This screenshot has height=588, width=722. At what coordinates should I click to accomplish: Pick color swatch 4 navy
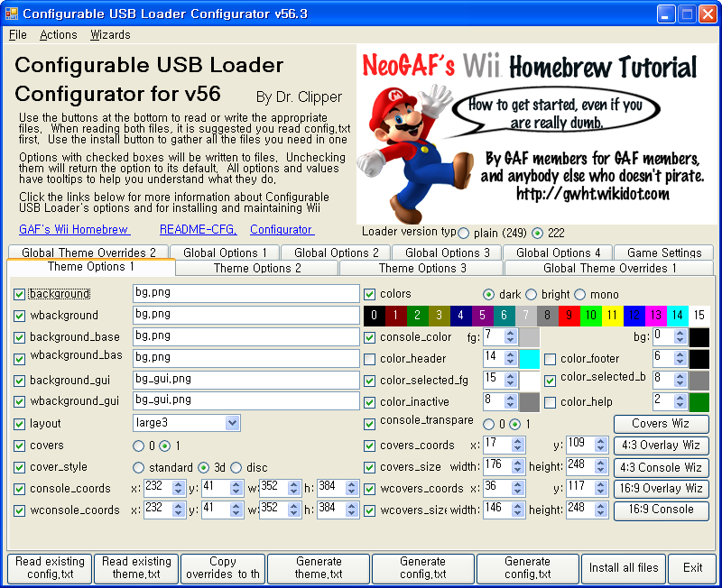(x=460, y=316)
